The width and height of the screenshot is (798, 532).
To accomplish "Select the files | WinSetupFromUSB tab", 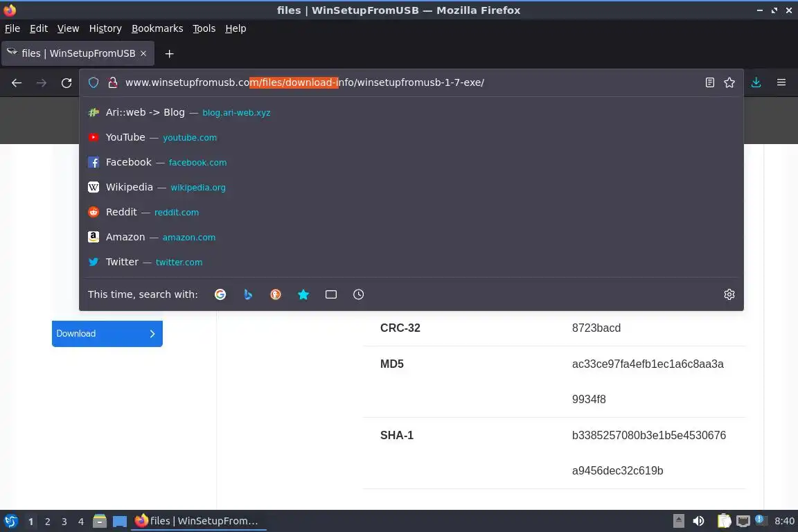I will point(78,53).
